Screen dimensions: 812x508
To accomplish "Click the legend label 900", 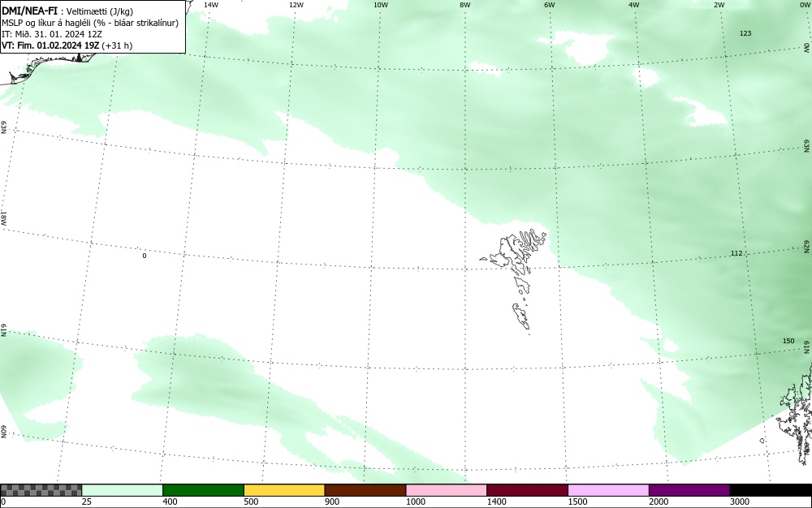I will point(332,502).
